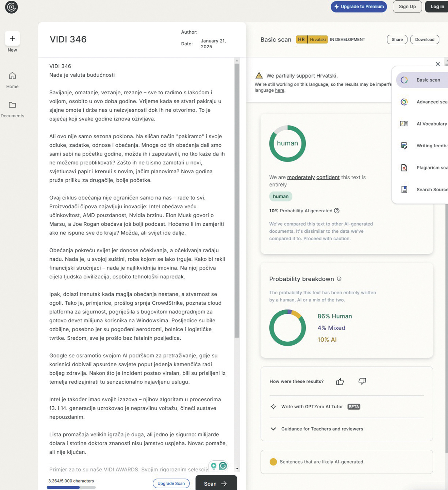Screen dimensions: 448x490
Task: Click the yellow AI-generated sentences legend dot
Action: pyautogui.click(x=273, y=462)
